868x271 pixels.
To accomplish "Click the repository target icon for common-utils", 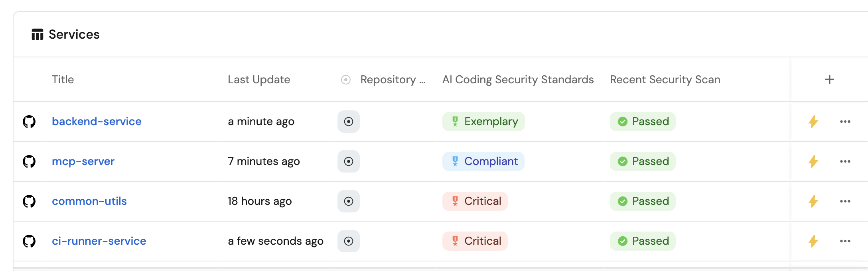I will click(x=348, y=201).
